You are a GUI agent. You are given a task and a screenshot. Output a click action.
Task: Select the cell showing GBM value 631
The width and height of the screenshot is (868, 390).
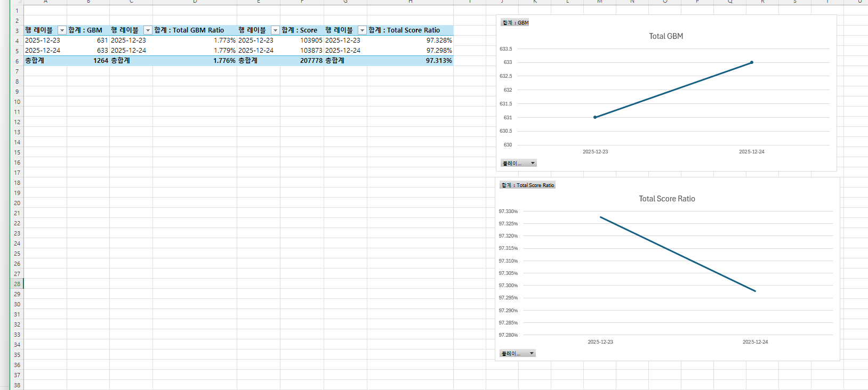tap(88, 40)
